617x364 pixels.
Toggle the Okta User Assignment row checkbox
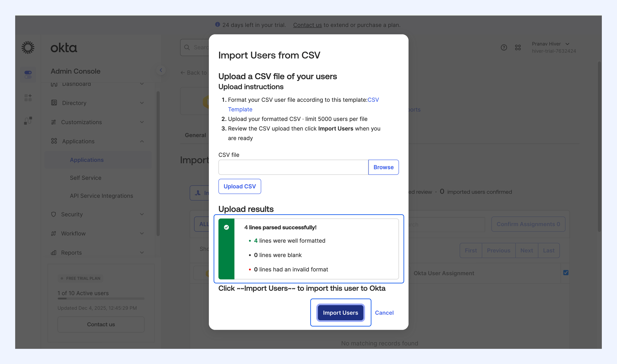(x=566, y=273)
